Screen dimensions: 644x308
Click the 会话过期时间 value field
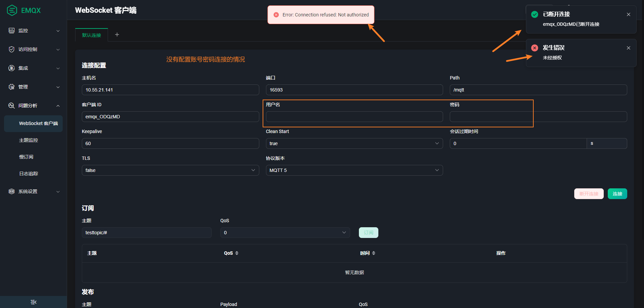click(518, 143)
